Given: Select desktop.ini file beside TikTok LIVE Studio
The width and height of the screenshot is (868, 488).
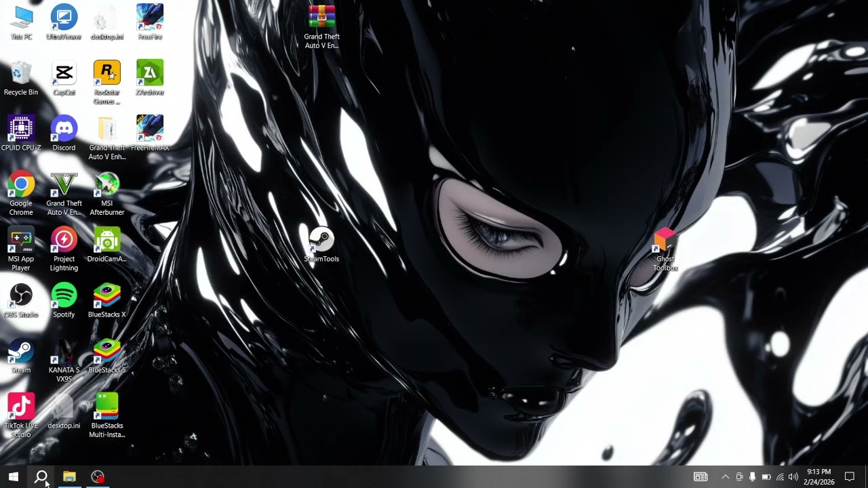Looking at the screenshot, I should (64, 411).
